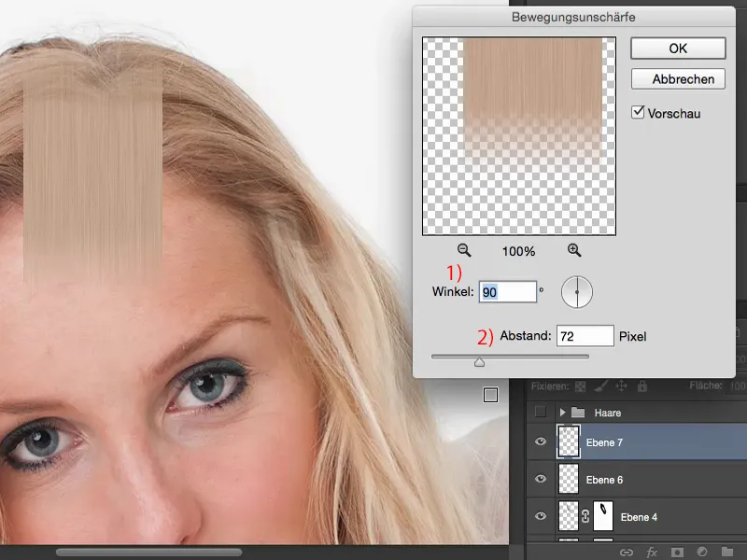Add a layer mask icon
The height and width of the screenshot is (560, 747).
[676, 553]
